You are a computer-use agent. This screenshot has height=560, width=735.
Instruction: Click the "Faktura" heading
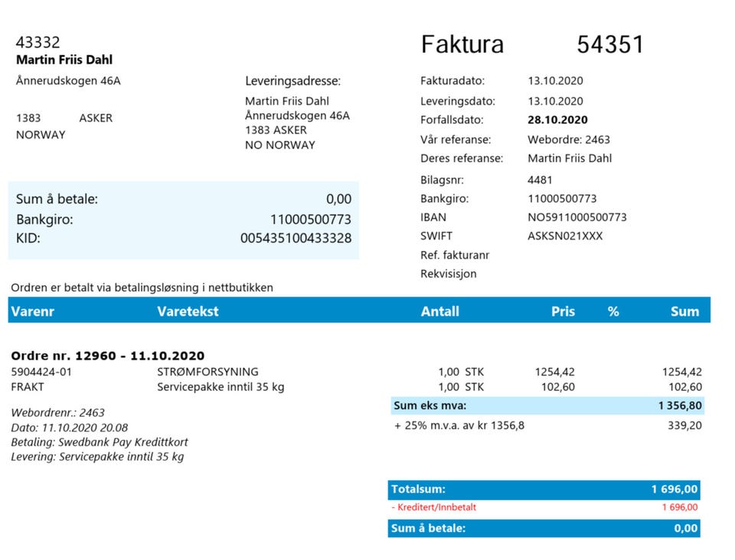pyautogui.click(x=462, y=44)
